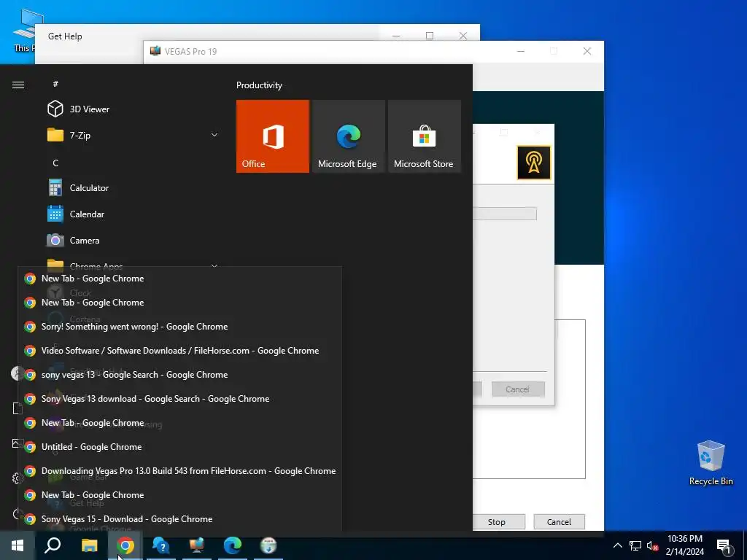Switch to Video Software FileHorse Chrome window

coord(179,351)
